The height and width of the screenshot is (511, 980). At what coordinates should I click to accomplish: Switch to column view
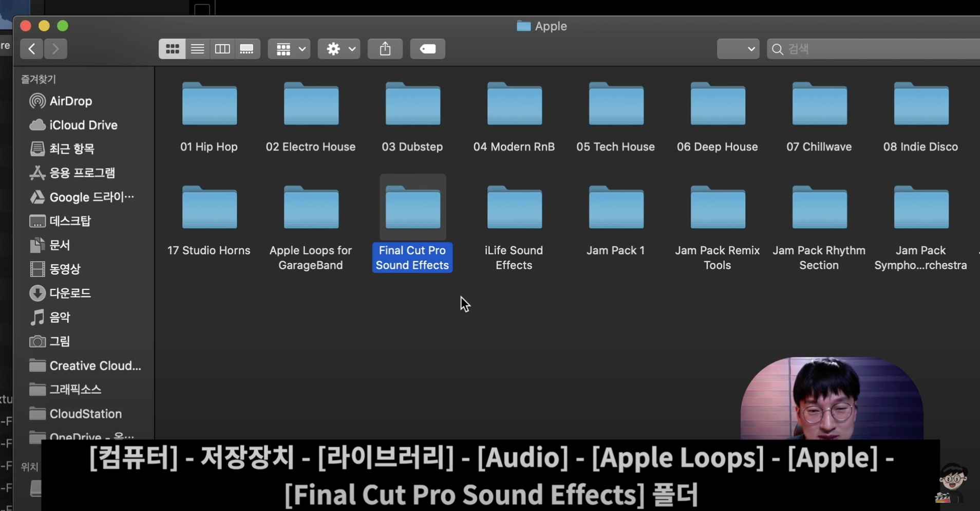(222, 49)
